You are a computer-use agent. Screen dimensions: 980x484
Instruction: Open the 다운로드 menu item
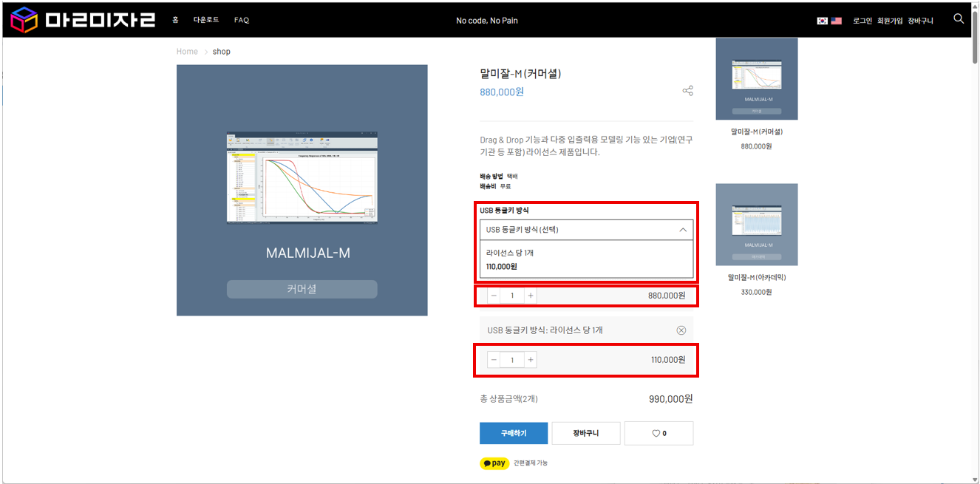(206, 20)
